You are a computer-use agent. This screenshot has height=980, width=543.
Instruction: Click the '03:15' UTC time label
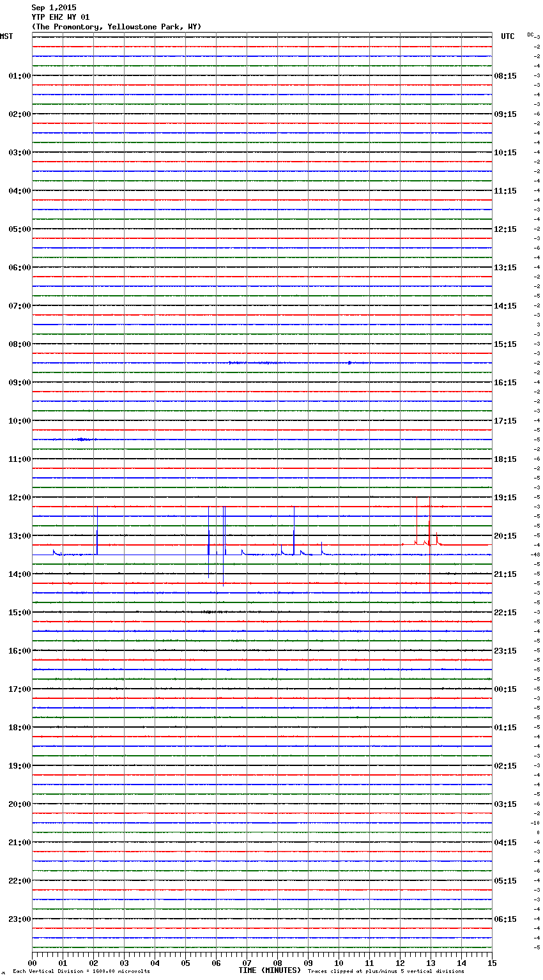tap(505, 804)
